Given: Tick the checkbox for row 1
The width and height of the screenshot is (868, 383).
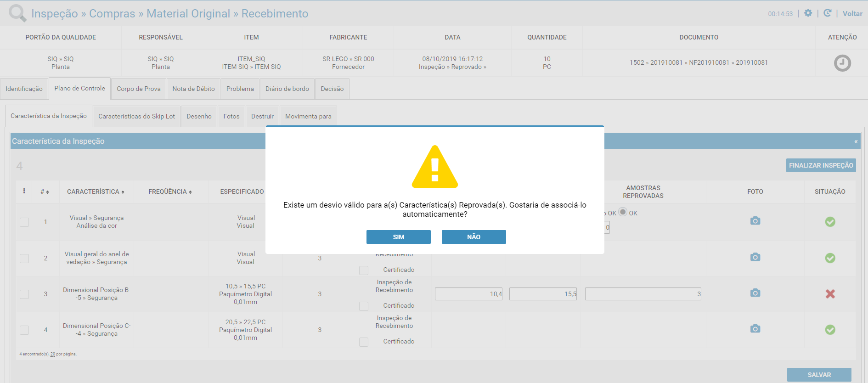Looking at the screenshot, I should (24, 222).
